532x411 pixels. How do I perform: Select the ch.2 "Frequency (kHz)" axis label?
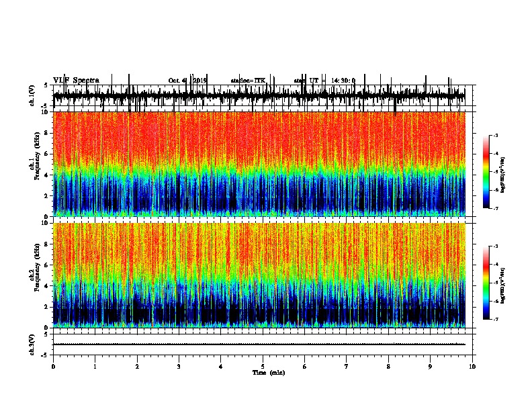pyautogui.click(x=37, y=267)
